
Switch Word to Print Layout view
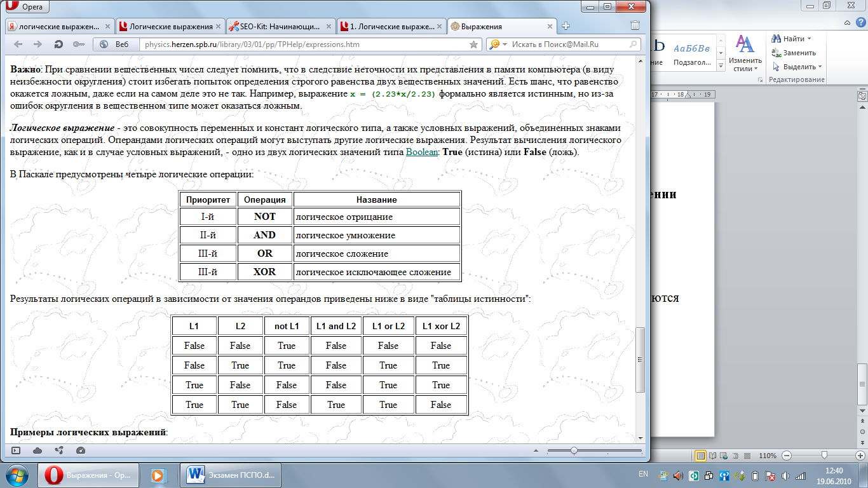tap(701, 456)
